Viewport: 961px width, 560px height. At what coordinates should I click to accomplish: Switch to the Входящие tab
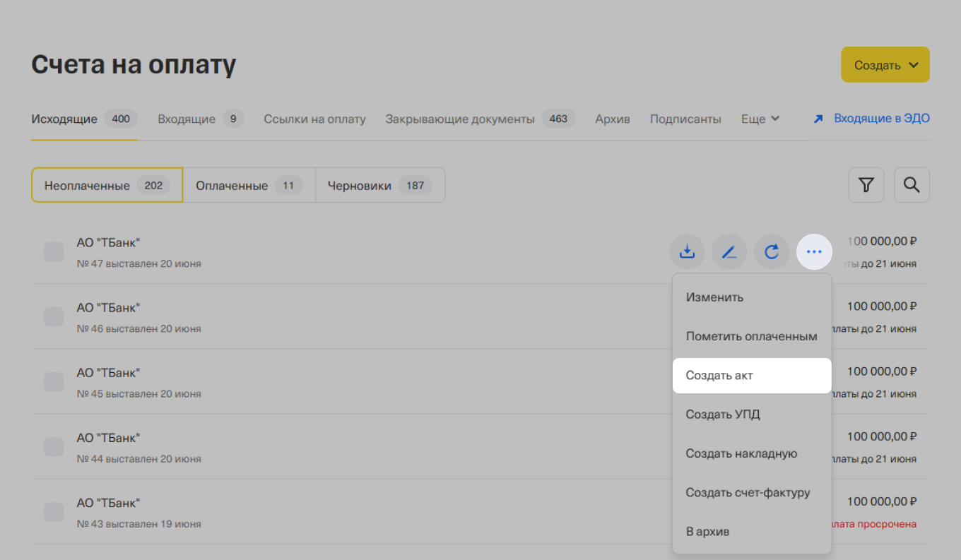[187, 119]
